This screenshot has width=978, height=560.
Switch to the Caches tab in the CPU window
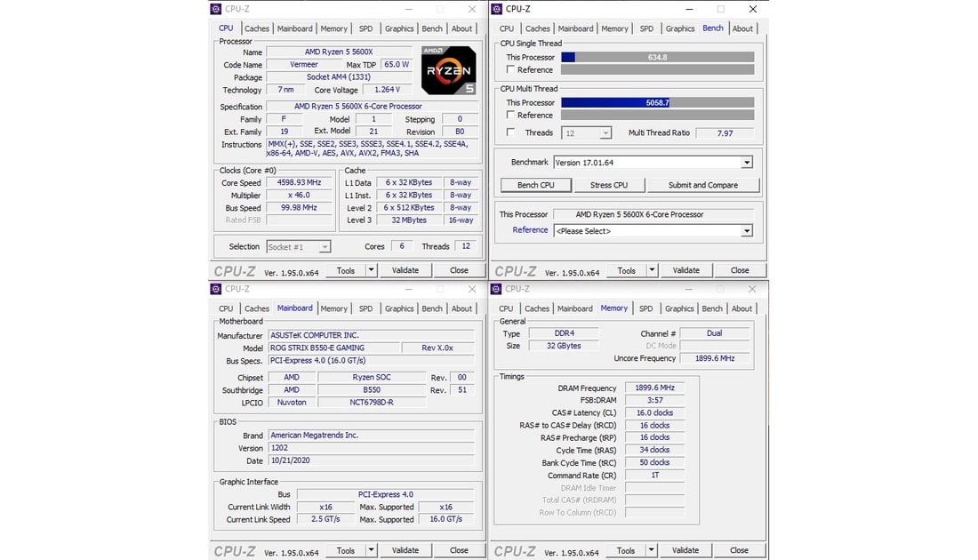(x=257, y=28)
